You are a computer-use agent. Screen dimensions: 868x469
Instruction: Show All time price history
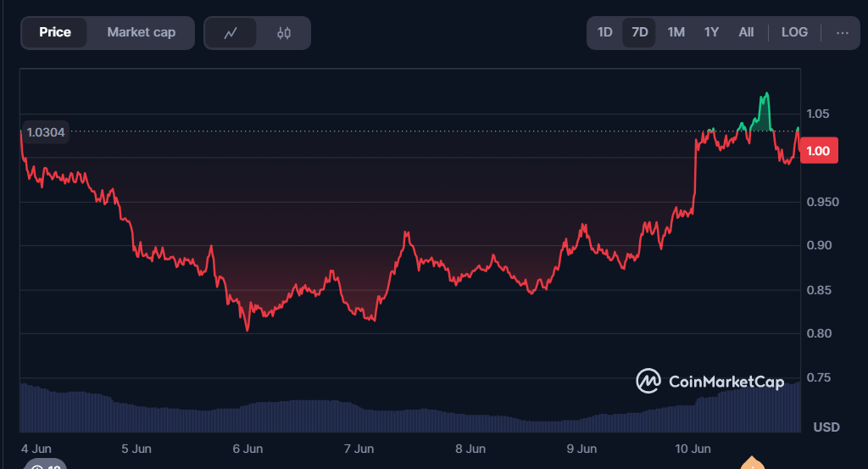(746, 32)
